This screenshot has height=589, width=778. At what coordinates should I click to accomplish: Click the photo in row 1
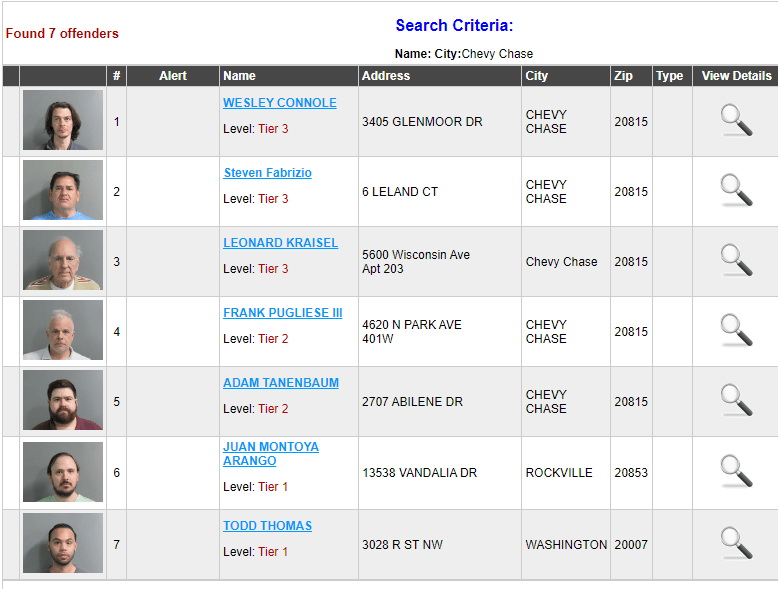pos(63,120)
